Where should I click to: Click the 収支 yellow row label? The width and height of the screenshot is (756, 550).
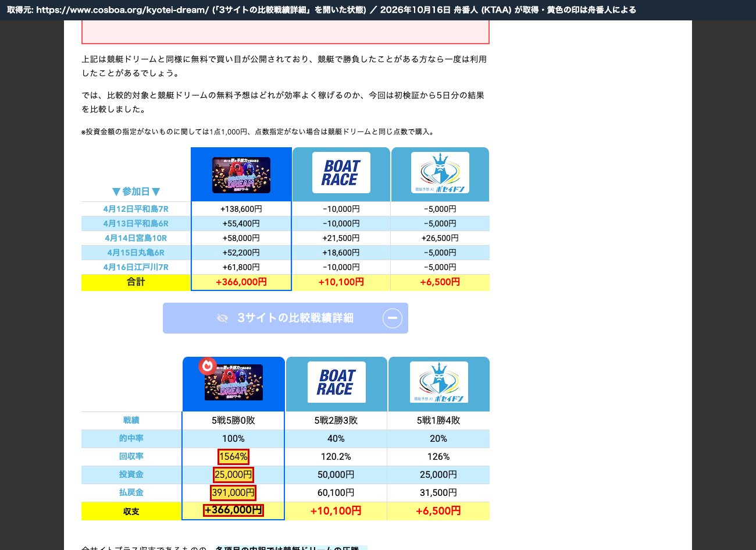coord(131,512)
